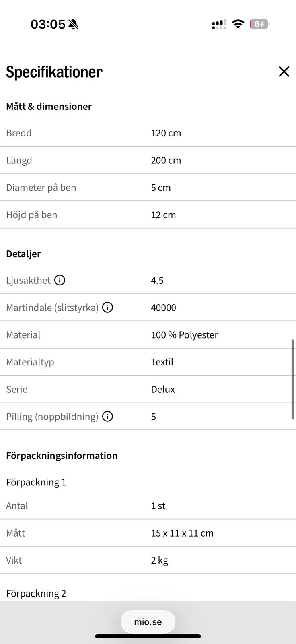Show info for Pilling (noppbildning)
Screen dimensions: 296x644
(107, 416)
